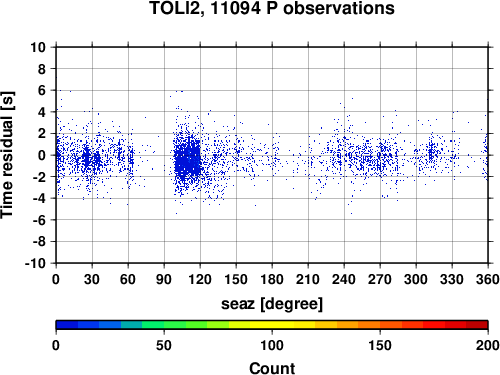Click the y-axis tick label -10
The image size is (500, 375).
tap(35, 263)
